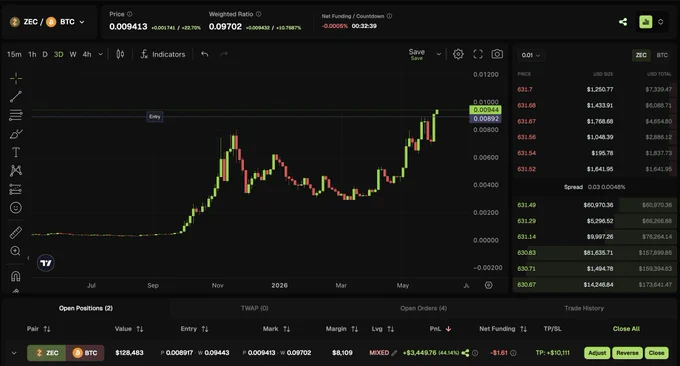Open the 0.01 order book grouping dropdown
Screen dimensions: 680x366
click(531, 55)
